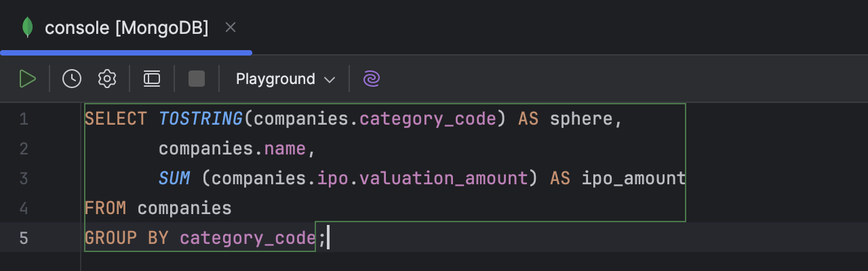Place cursor on the TOSTRING function
This screenshot has height=271, width=868.
click(x=201, y=119)
